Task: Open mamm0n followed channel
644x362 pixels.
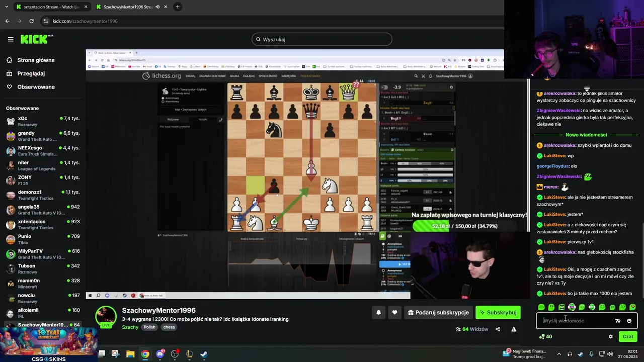Action: coord(43,284)
